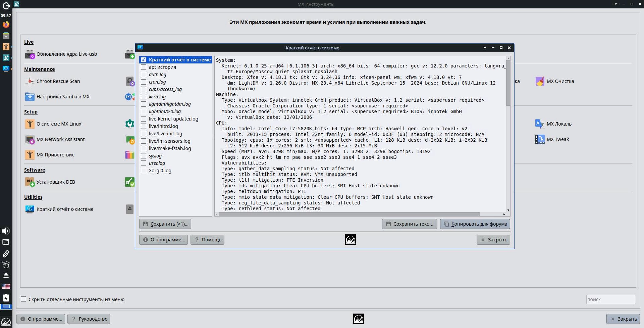Image resolution: width=644 pixels, height=328 pixels.
Task: Click the eject icon in the dock
Action: click(6, 275)
